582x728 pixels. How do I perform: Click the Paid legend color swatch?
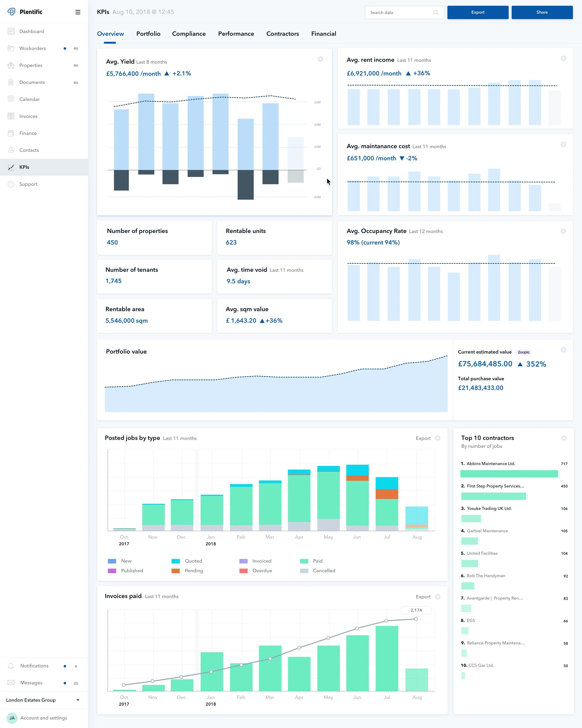point(304,561)
